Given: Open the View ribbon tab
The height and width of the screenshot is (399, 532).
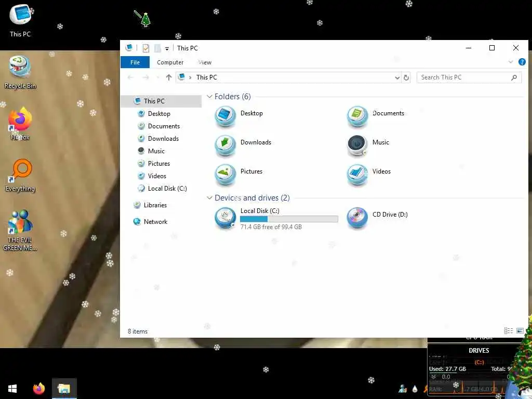Looking at the screenshot, I should pyautogui.click(x=205, y=62).
